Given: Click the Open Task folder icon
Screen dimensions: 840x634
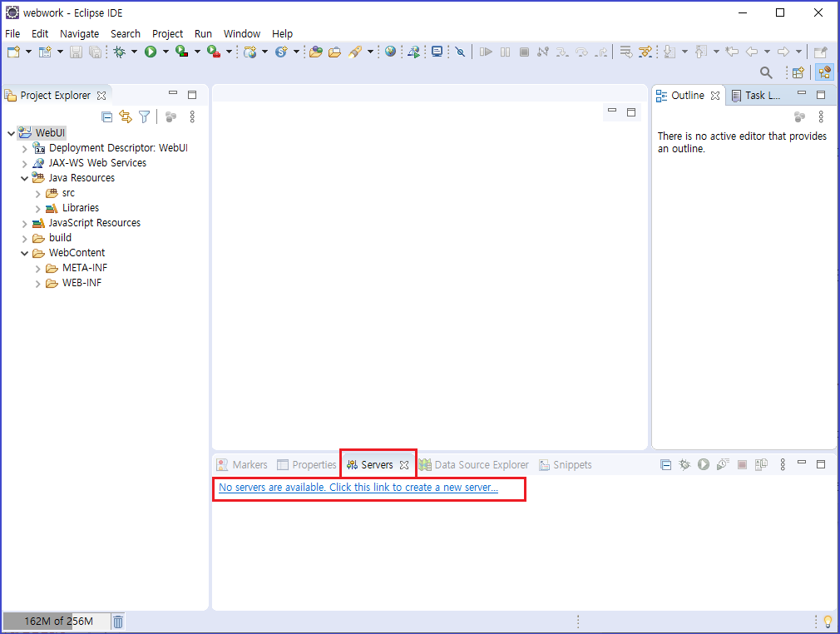Looking at the screenshot, I should (x=335, y=52).
